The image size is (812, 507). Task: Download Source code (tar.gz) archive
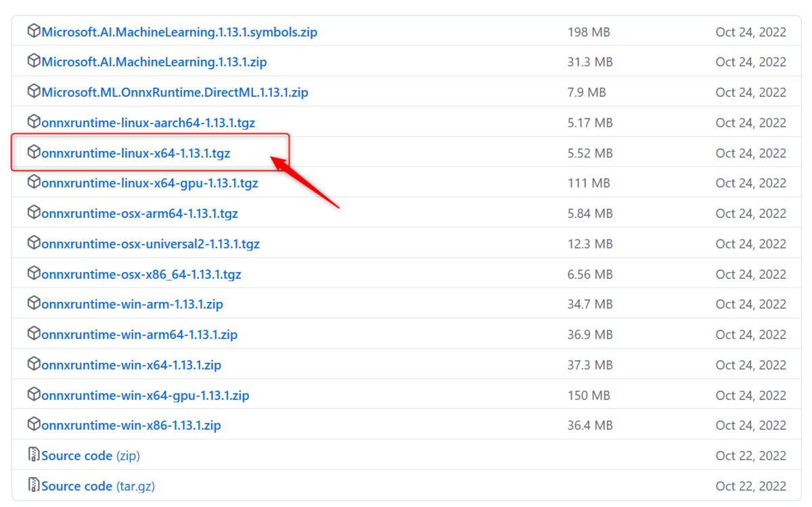tap(97, 486)
